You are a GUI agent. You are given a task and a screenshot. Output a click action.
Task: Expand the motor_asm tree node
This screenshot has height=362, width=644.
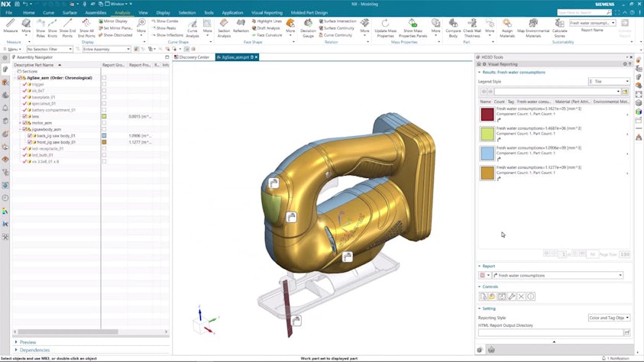click(x=20, y=123)
